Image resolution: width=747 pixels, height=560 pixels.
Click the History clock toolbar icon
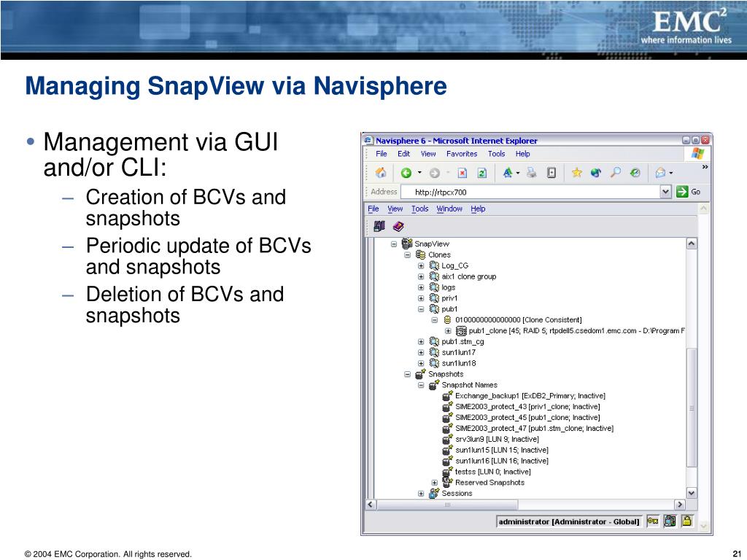tap(635, 173)
